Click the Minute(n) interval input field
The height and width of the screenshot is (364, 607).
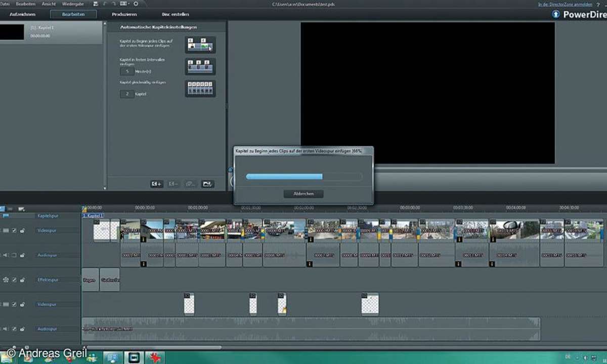point(126,72)
